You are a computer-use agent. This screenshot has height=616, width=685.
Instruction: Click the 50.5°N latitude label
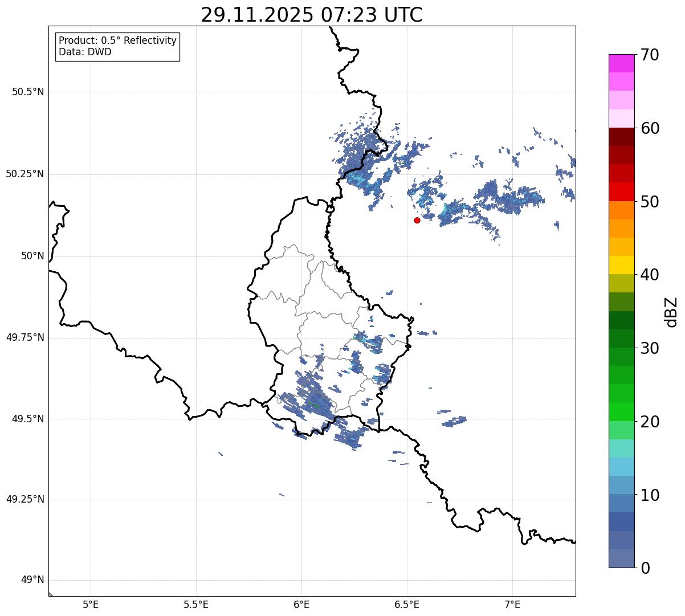point(28,92)
